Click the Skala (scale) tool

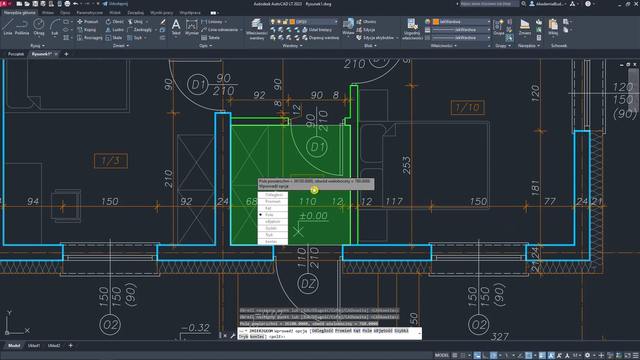114,38
